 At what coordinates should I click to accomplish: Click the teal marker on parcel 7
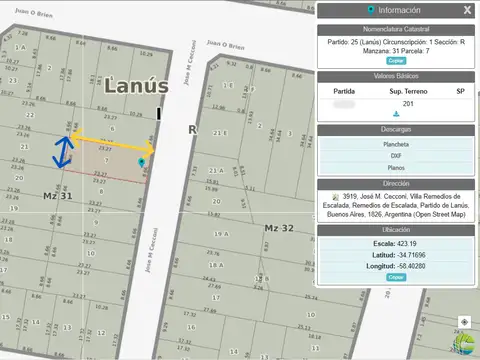141,163
